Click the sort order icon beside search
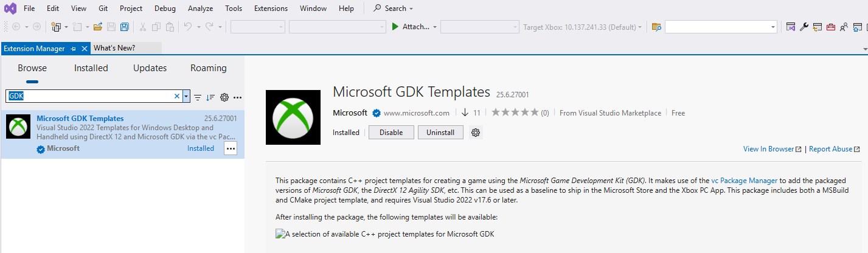The width and height of the screenshot is (868, 253). (x=210, y=97)
